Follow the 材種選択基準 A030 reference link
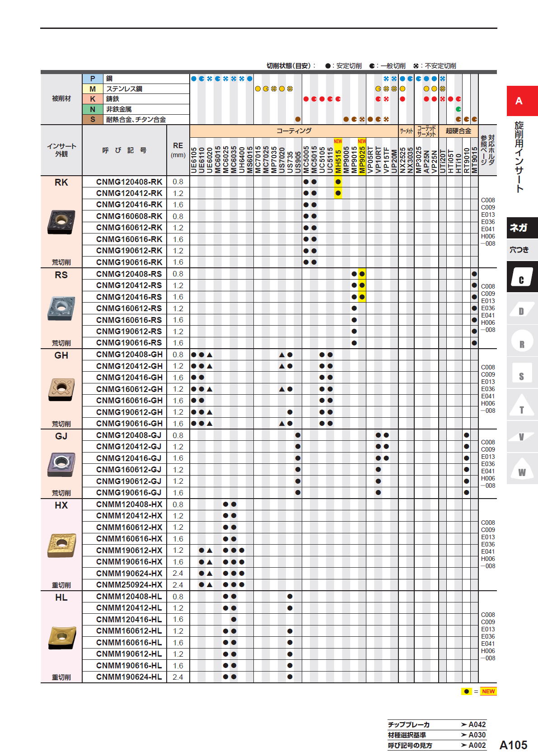The image size is (538, 756). [x=437, y=735]
